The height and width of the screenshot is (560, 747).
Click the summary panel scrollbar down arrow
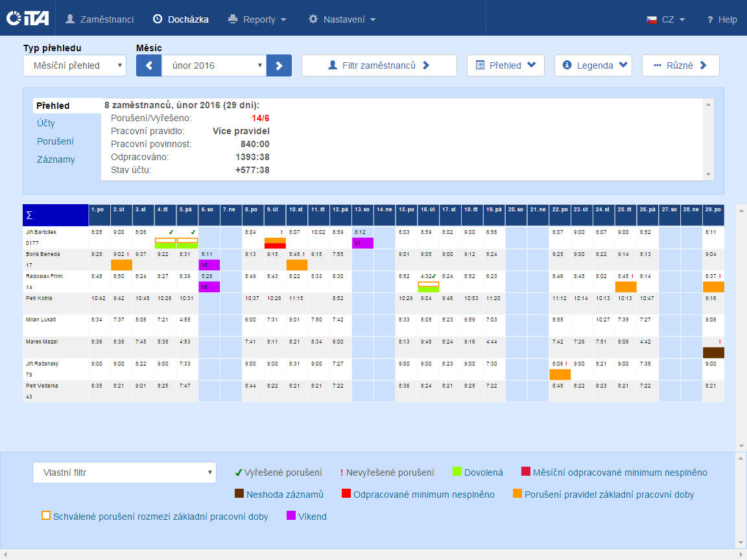point(708,174)
